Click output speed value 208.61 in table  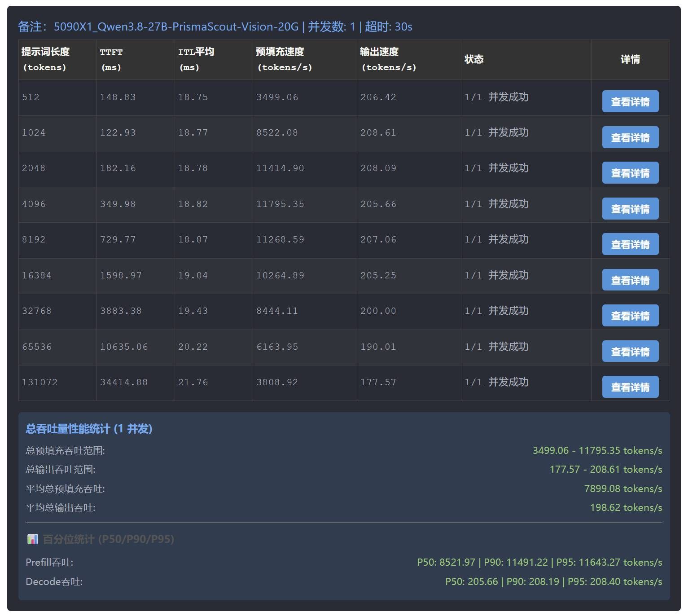pos(378,132)
